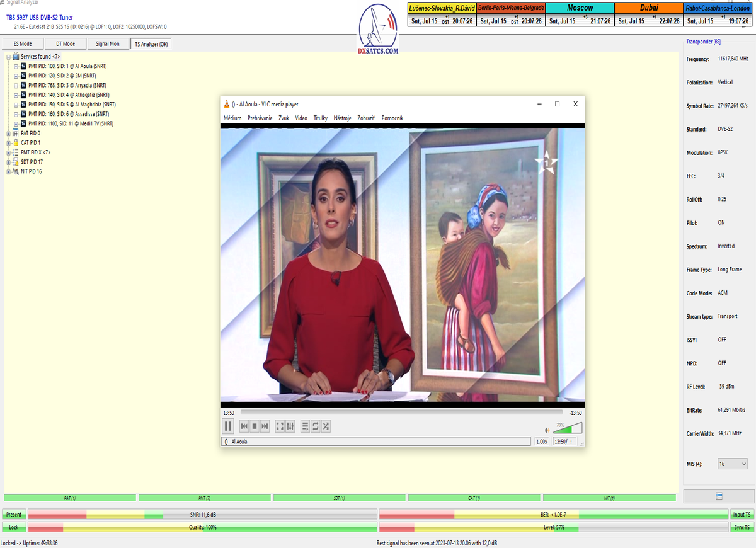Click the button below MIS dropdown
Viewport: 756px width, 548px height.
pyautogui.click(x=718, y=496)
